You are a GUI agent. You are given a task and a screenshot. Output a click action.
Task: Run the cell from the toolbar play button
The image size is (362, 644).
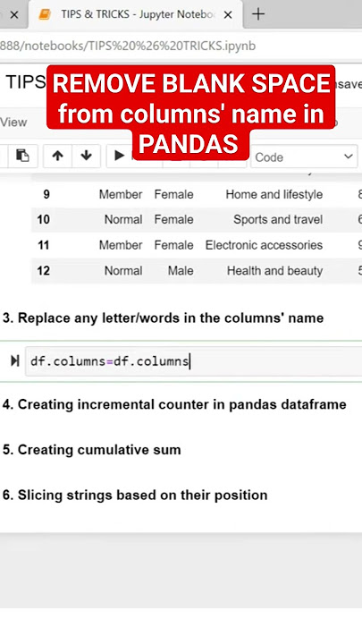[x=120, y=156]
